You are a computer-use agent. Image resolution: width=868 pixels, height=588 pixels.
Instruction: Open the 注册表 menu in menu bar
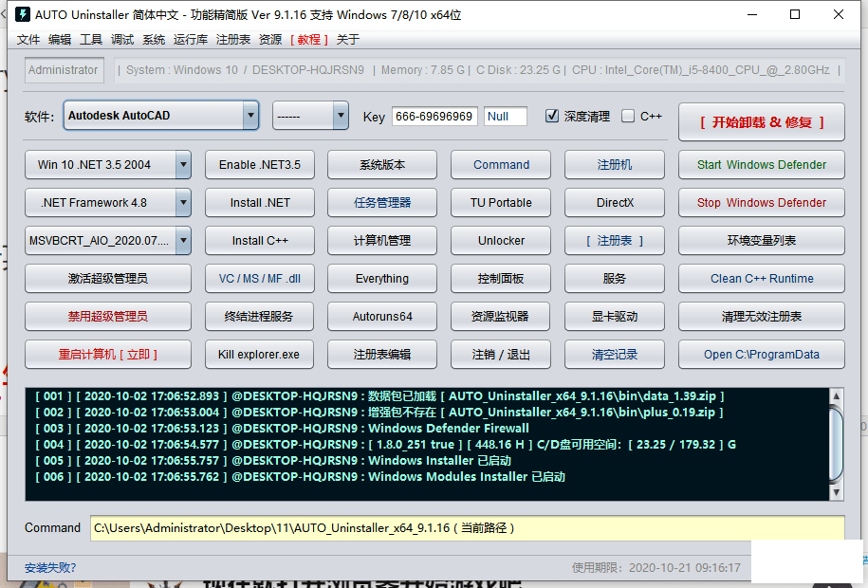[233, 40]
